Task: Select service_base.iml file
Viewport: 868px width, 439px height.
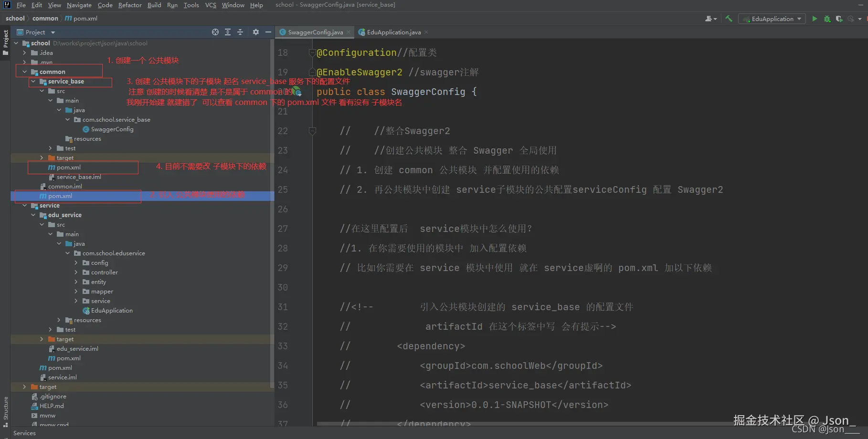Action: point(75,177)
